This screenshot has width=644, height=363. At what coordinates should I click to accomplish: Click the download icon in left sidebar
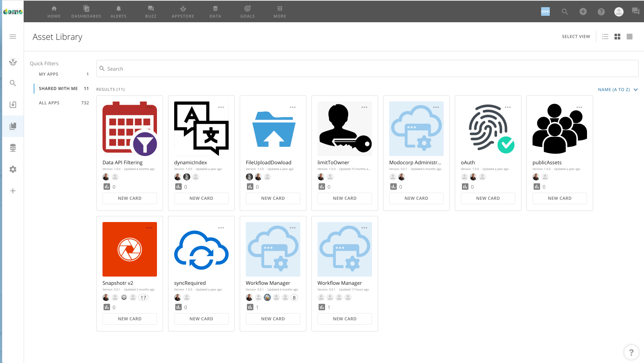pos(13,105)
